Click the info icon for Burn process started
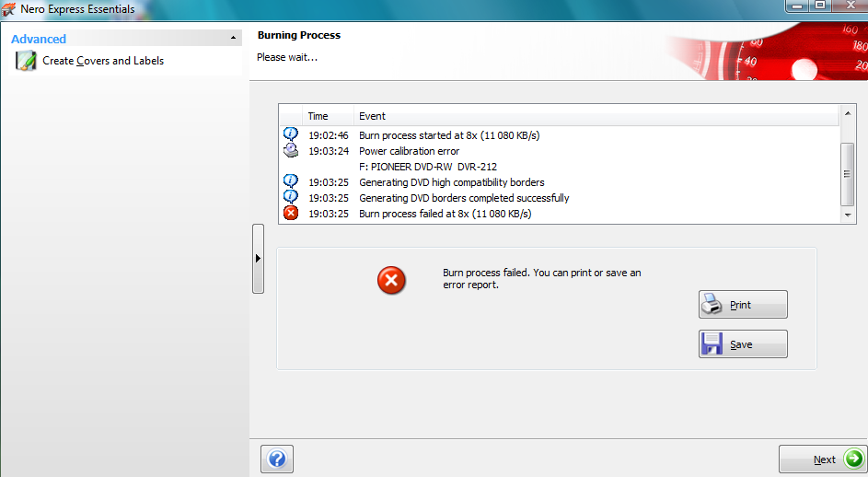The height and width of the screenshot is (477, 868). (291, 134)
